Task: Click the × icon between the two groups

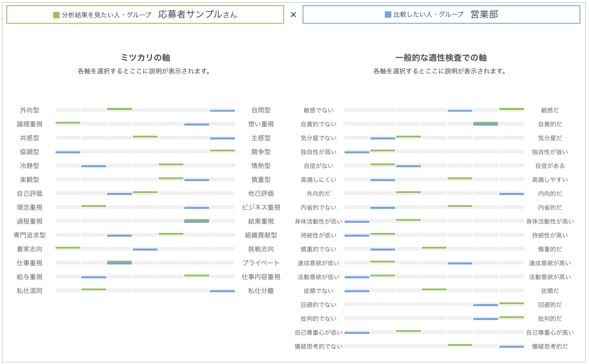Action: (x=293, y=14)
